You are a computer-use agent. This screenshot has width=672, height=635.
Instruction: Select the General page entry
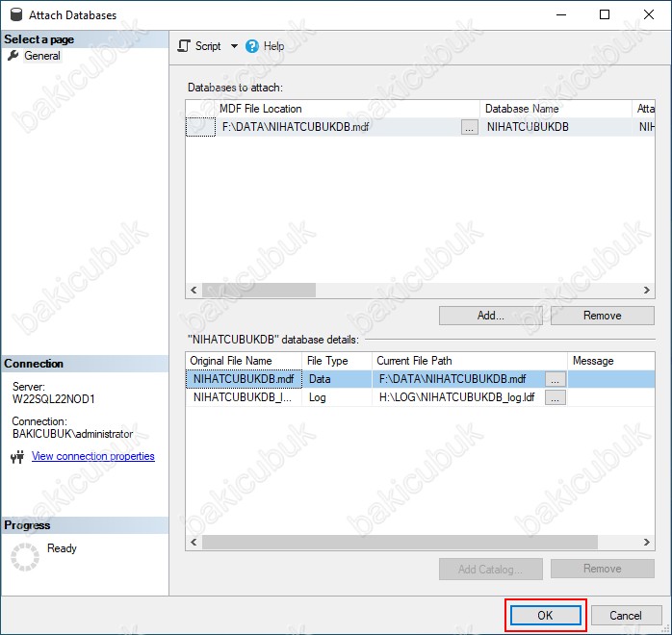click(42, 56)
